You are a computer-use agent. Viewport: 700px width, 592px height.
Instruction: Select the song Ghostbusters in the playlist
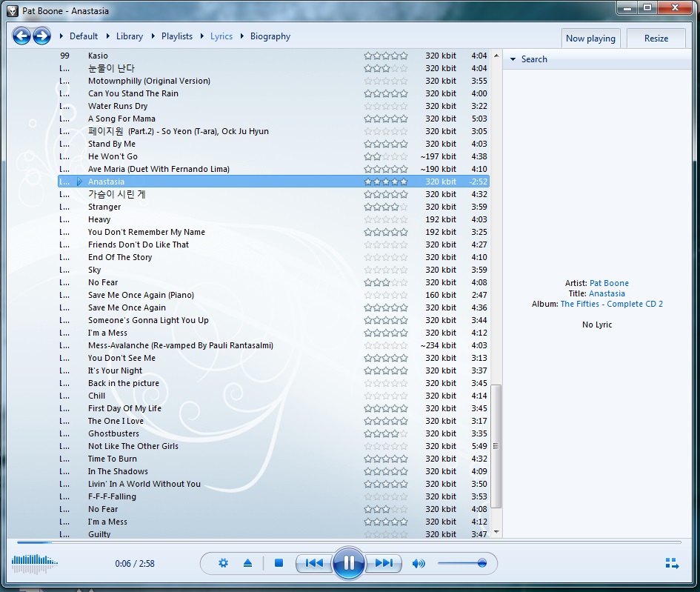(113, 433)
